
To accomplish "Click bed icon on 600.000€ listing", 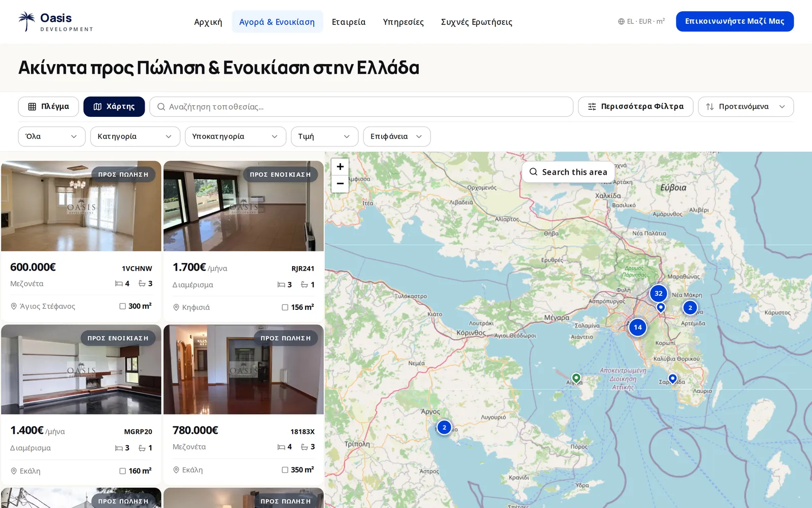I will (119, 283).
